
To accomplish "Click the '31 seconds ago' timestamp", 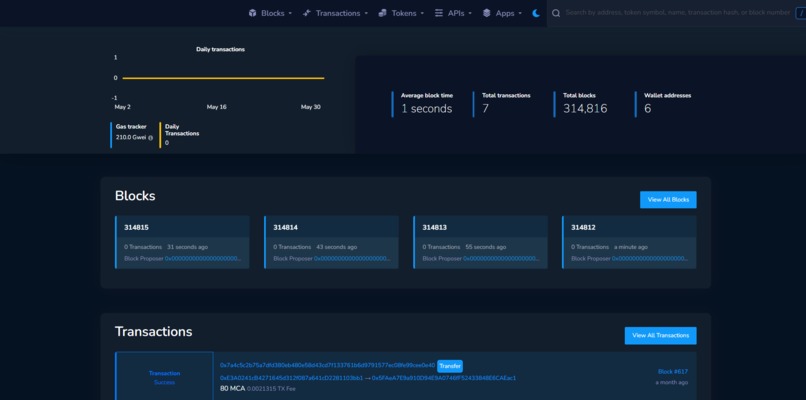I will tap(188, 247).
